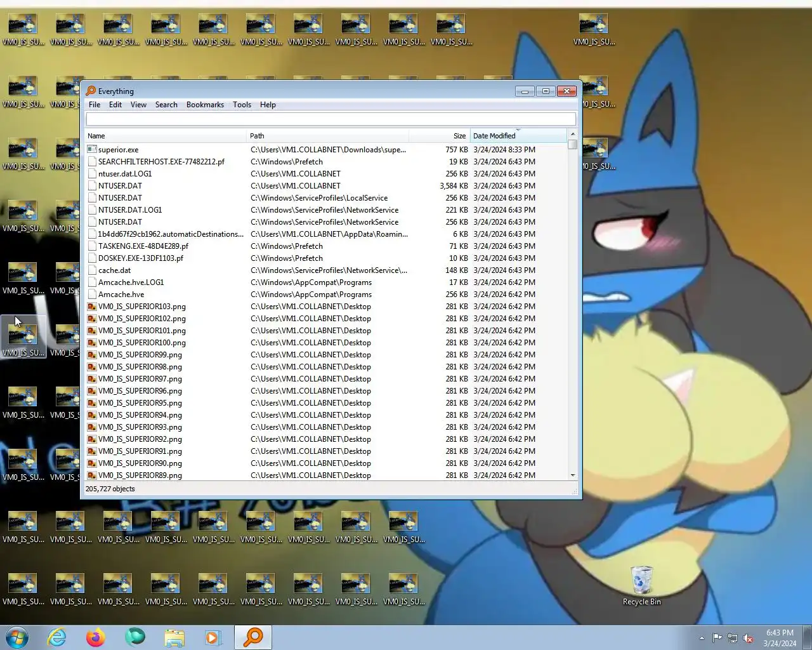The width and height of the screenshot is (812, 650).
Task: Open the View menu
Action: [138, 105]
